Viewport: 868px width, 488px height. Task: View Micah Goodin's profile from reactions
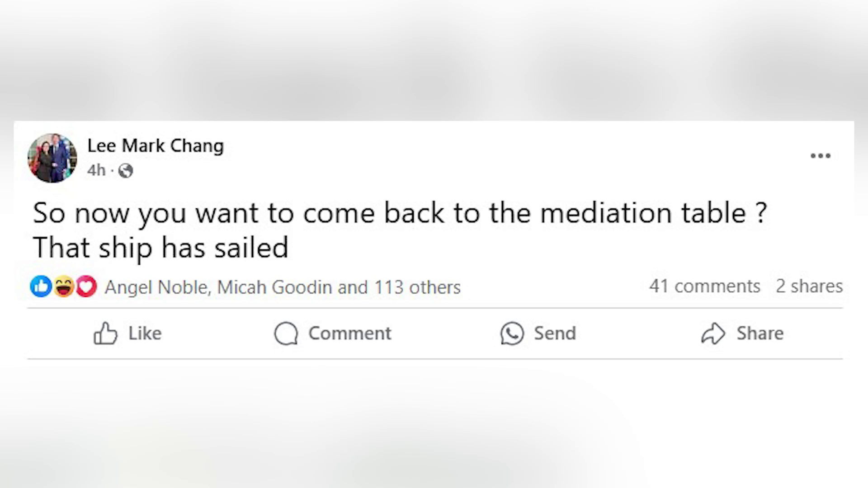click(274, 287)
